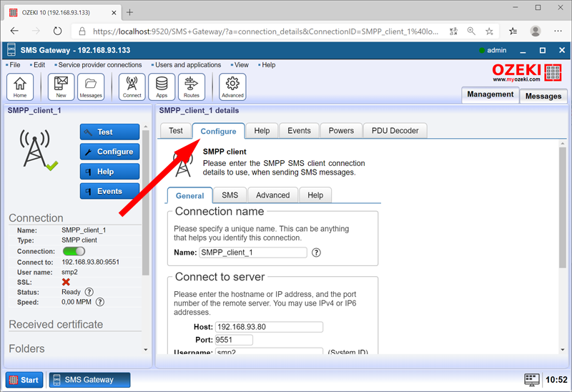This screenshot has width=572, height=392.
Task: Click the OZEKI logo at top right
Action: pos(526,72)
